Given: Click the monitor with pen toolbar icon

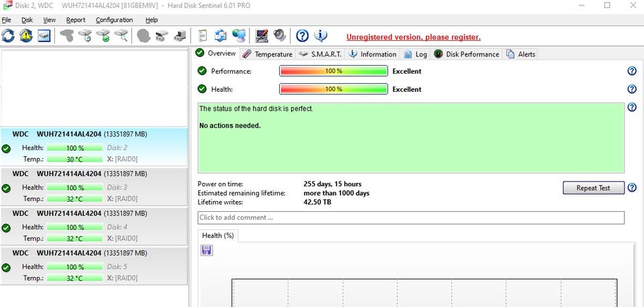Looking at the screenshot, I should coord(262,36).
